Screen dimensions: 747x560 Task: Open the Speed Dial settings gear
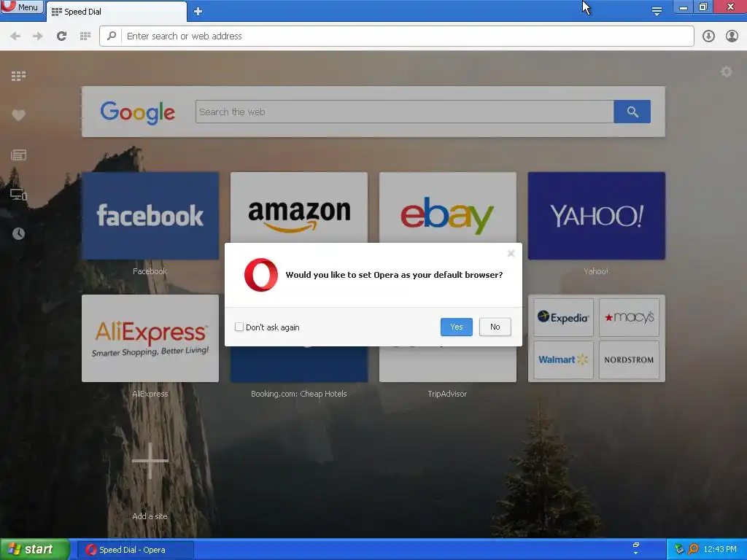(726, 72)
